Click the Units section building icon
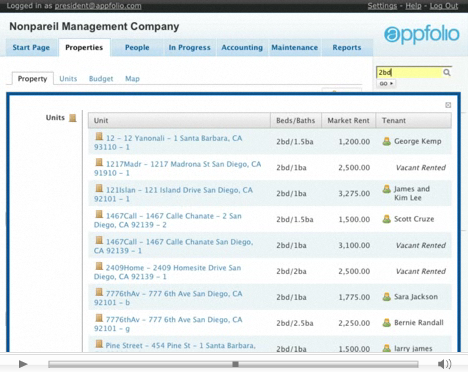 click(x=73, y=118)
